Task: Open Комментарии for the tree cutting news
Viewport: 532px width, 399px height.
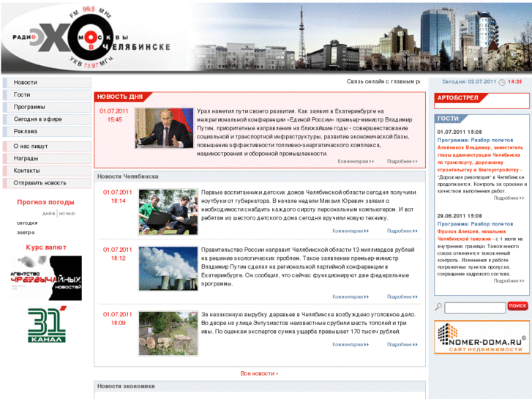Action: pos(351,345)
